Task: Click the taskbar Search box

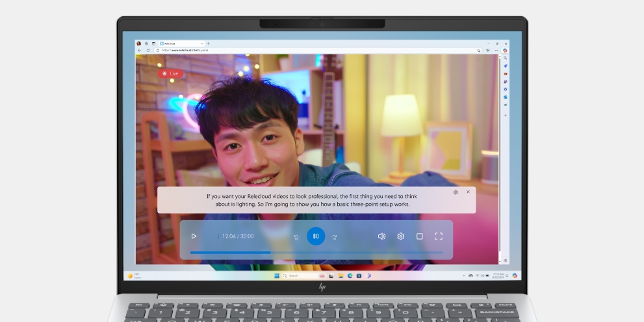Action: pos(304,276)
